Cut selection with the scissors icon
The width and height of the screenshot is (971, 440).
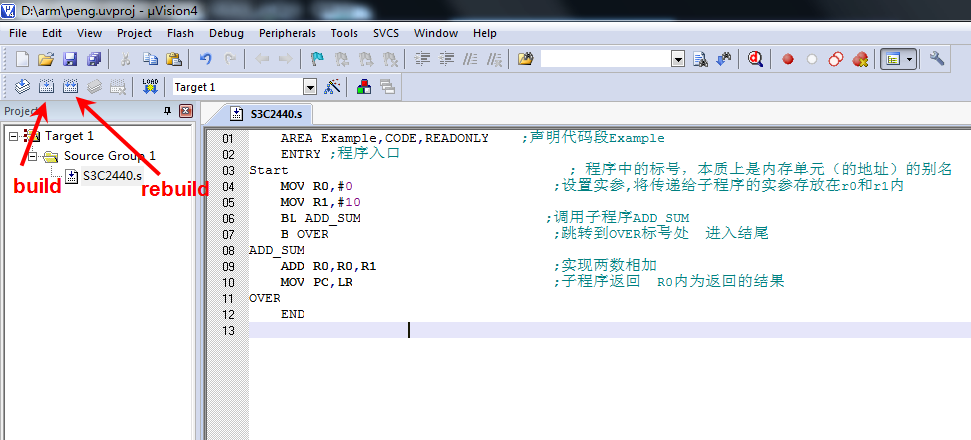point(126,59)
